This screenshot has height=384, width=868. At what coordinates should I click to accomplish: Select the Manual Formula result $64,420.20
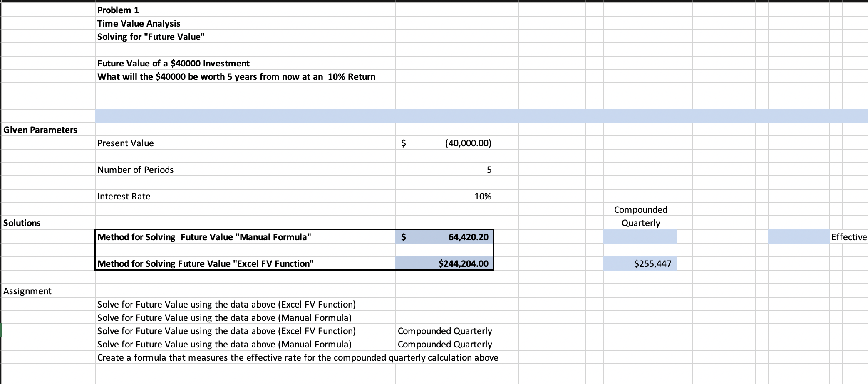coord(444,236)
